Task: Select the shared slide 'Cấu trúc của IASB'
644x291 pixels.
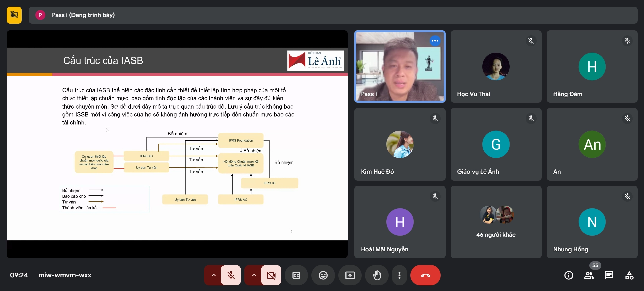Action: pyautogui.click(x=177, y=144)
